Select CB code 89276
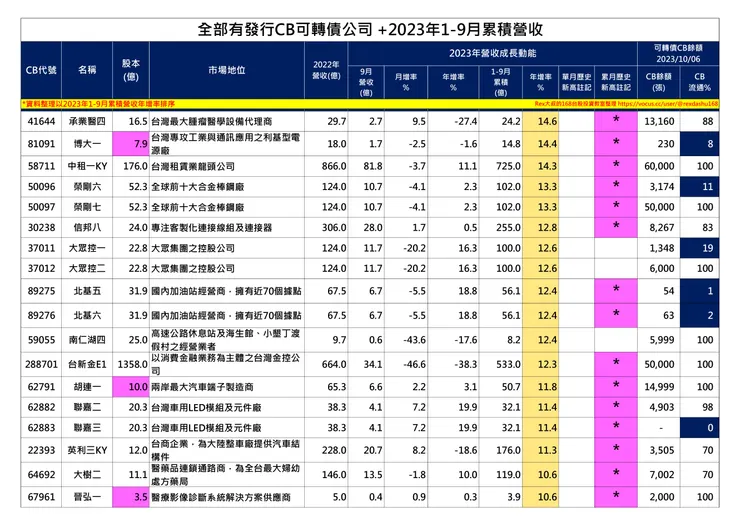Image resolution: width=740 pixels, height=523 pixels. (x=41, y=315)
